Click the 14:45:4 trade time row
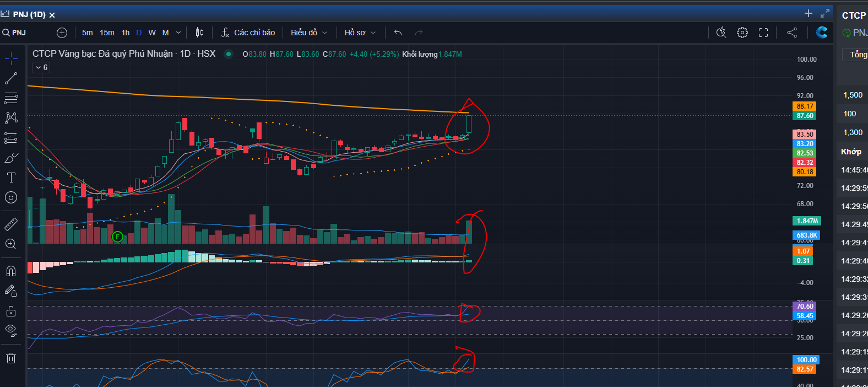Viewport: 868px width, 387px height. [x=854, y=170]
